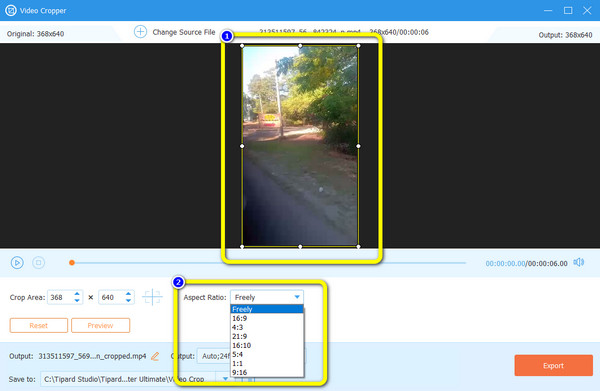The image size is (600, 391).
Task: Decrease crop height with the down arrow
Action: point(129,301)
